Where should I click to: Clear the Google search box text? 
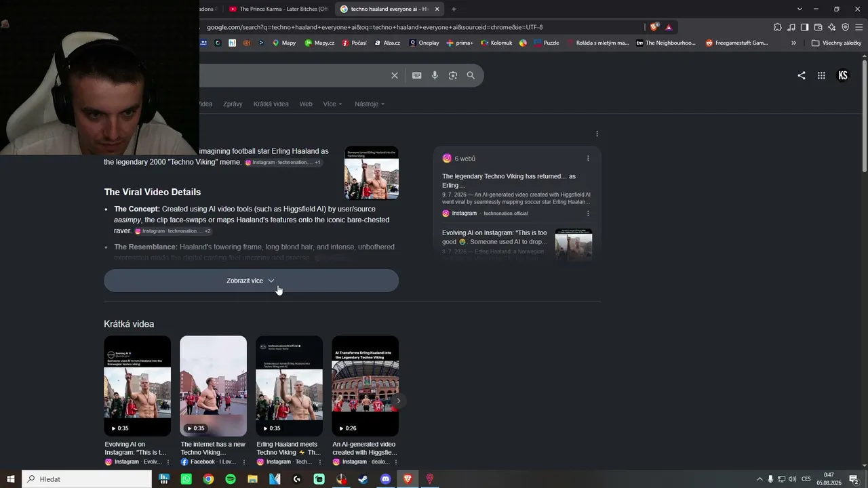click(x=394, y=75)
